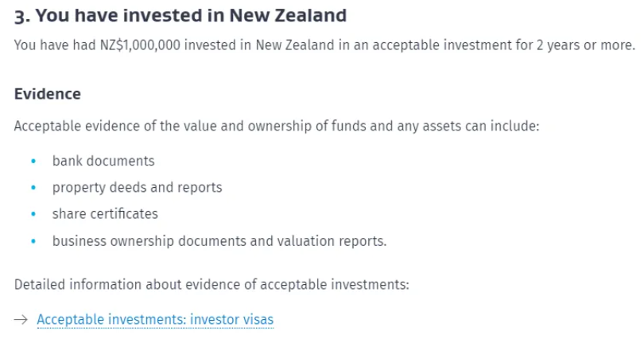Click the words New Zealand in the heading
The width and height of the screenshot is (644, 347).
coord(288,16)
